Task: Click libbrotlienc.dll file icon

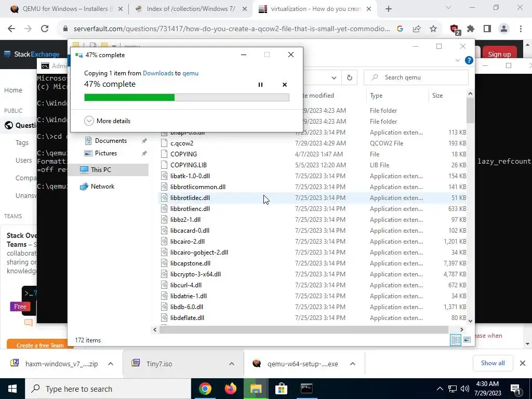Action: click(164, 208)
